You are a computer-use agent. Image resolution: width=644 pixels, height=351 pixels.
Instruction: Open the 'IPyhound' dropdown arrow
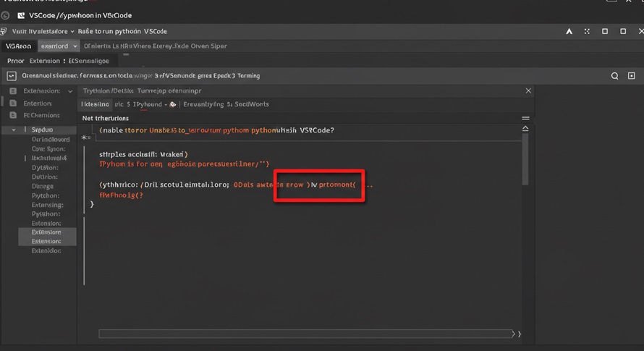(x=166, y=105)
